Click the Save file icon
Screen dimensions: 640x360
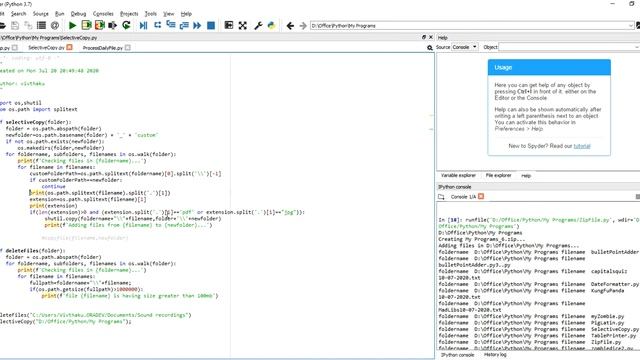click(15, 25)
